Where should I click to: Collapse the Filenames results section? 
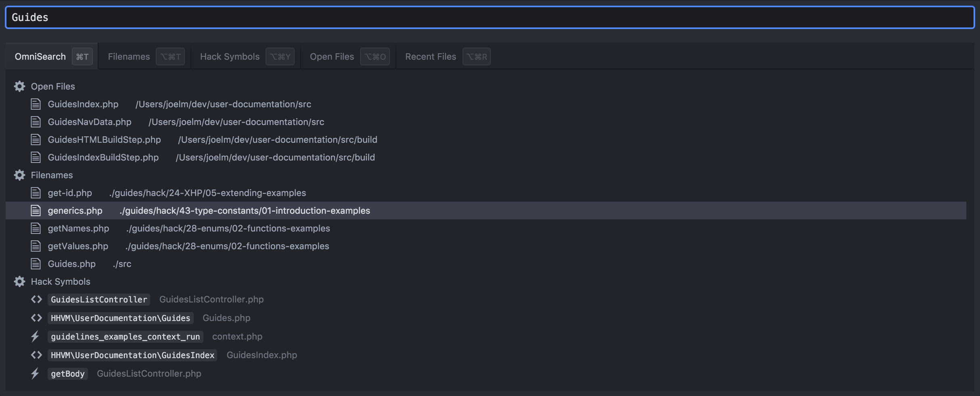pos(52,175)
